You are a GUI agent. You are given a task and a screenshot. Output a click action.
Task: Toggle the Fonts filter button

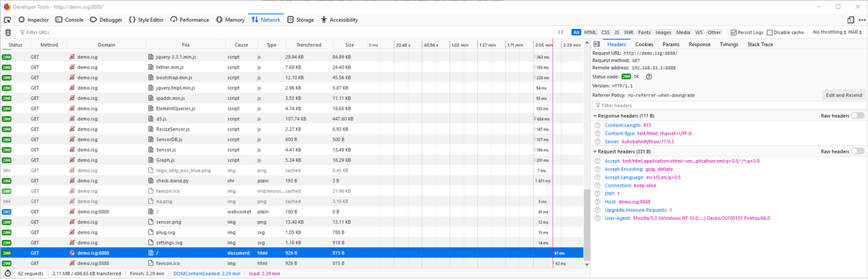644,32
